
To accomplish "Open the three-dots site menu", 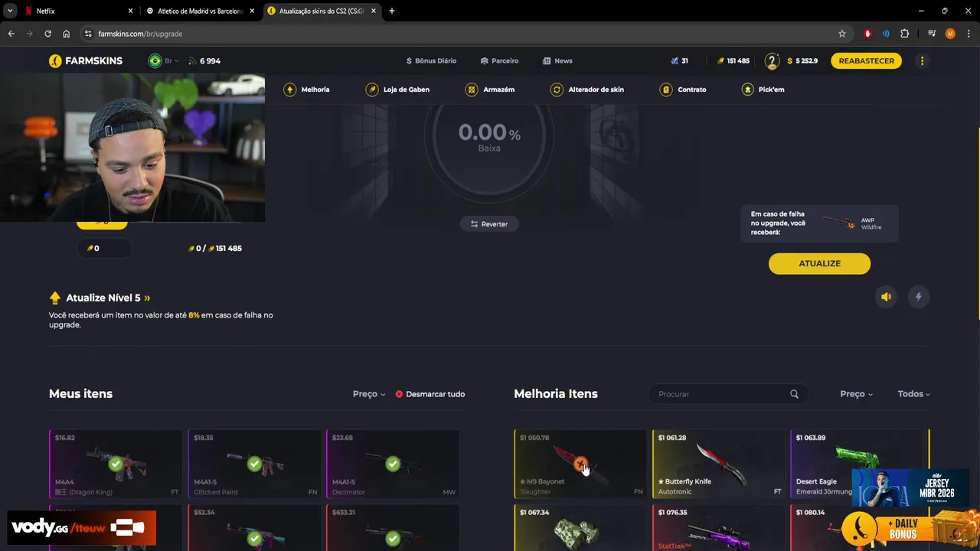I will pos(922,60).
